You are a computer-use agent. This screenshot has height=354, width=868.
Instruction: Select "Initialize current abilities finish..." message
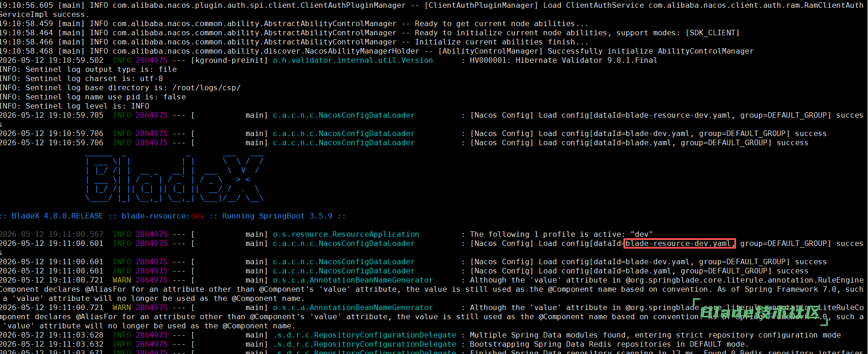[x=502, y=42]
